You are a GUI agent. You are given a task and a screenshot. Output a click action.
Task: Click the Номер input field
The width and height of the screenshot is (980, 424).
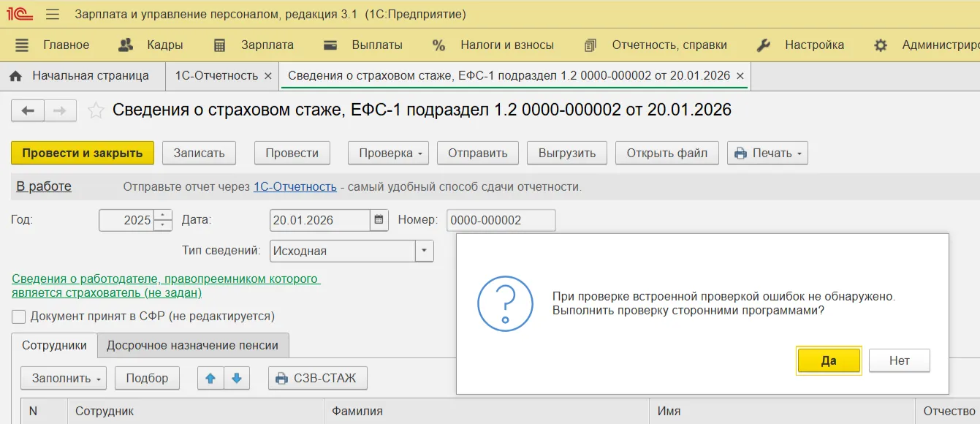tap(501, 220)
